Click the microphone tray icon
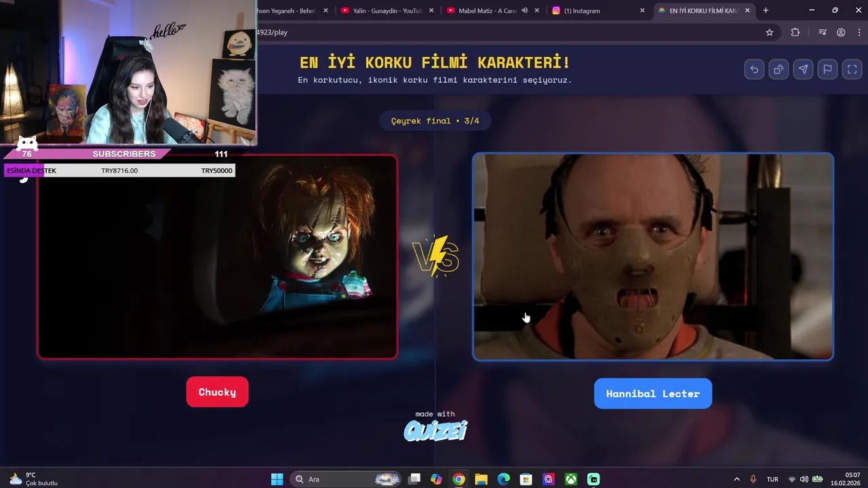This screenshot has height=488, width=868. (753, 479)
